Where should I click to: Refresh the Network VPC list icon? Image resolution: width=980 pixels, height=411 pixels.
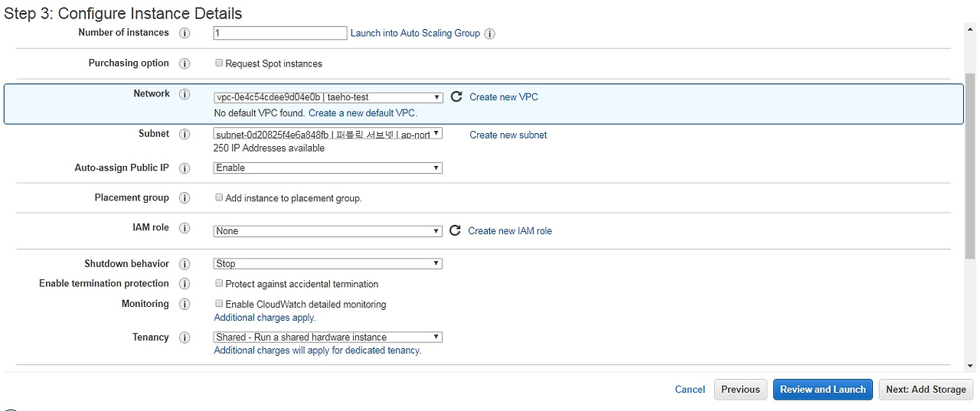click(456, 96)
